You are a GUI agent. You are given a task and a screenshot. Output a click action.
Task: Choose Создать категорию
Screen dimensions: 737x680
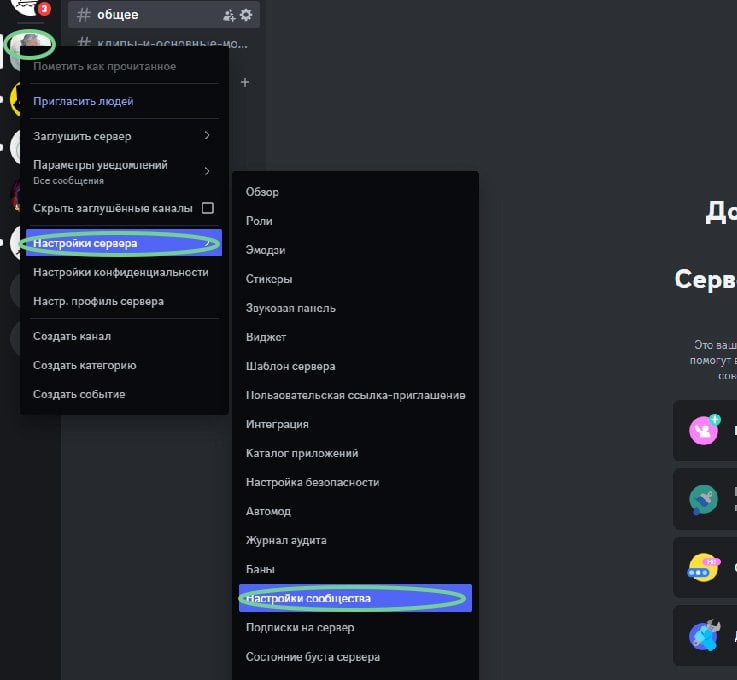tap(124, 366)
